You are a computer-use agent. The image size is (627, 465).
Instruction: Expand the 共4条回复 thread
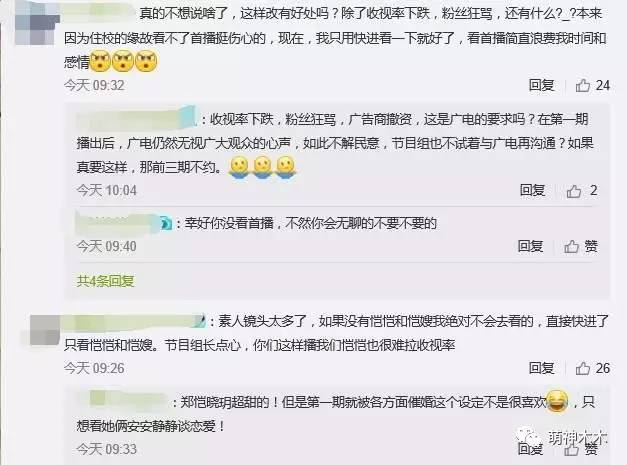click(x=105, y=281)
